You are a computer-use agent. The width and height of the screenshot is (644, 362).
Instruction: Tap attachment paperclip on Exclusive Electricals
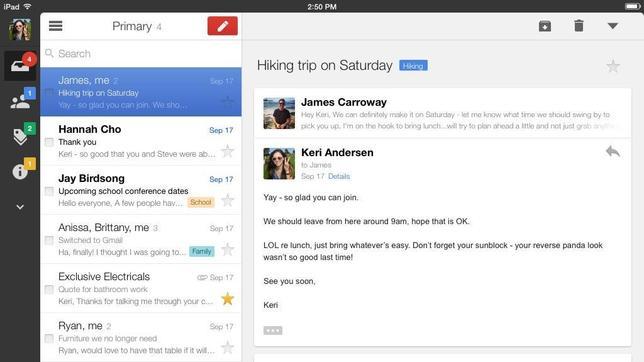202,277
